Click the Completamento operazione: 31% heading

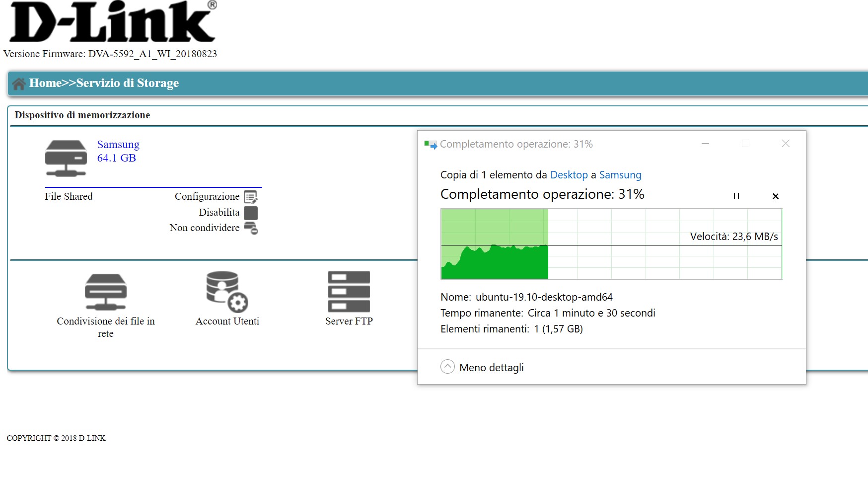pyautogui.click(x=542, y=194)
